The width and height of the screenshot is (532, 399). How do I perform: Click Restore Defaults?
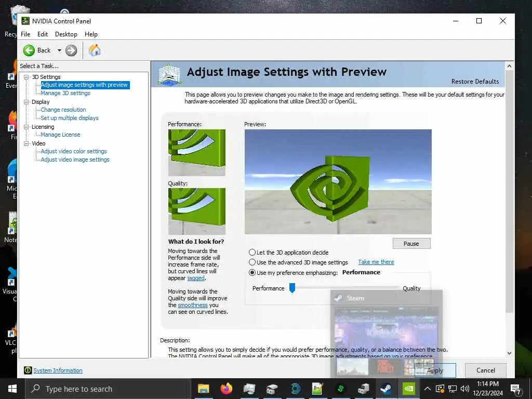tap(475, 82)
